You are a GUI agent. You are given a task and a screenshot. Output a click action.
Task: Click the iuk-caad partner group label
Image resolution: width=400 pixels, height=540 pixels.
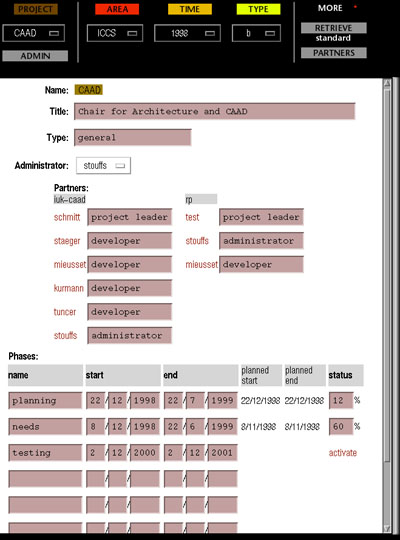tap(70, 199)
